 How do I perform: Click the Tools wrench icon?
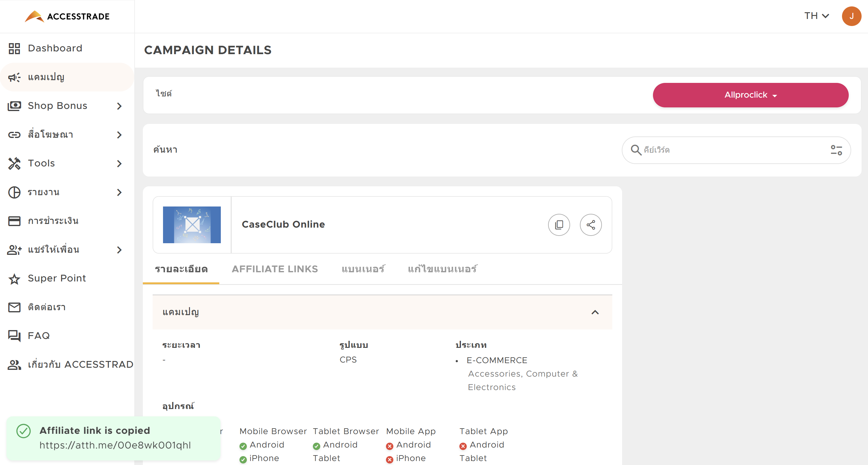click(14, 163)
